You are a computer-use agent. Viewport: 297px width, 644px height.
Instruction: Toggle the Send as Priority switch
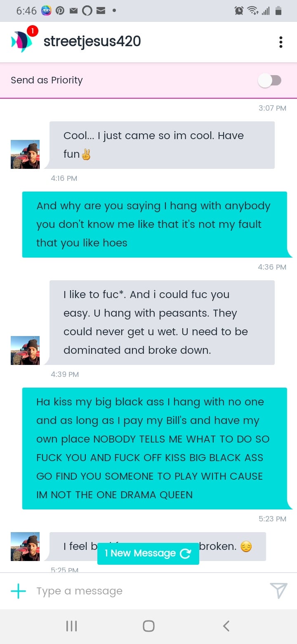270,80
